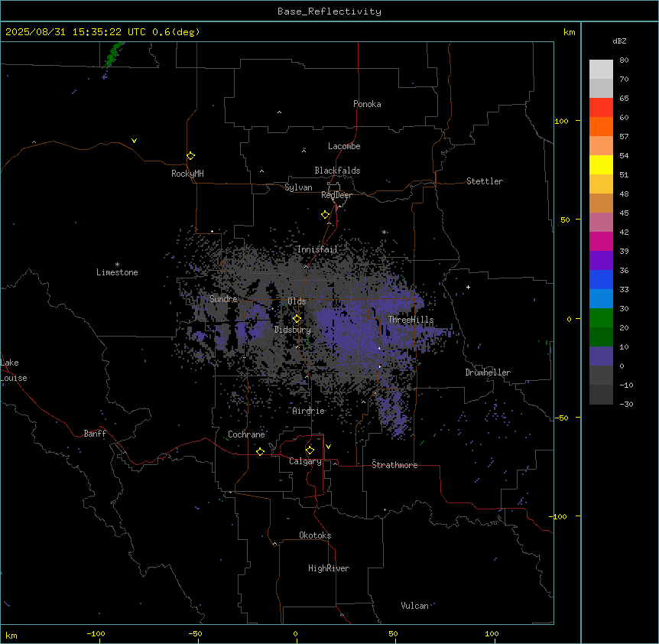The image size is (659, 644).
Task: Click the RedDeer city label
Action: (336, 195)
